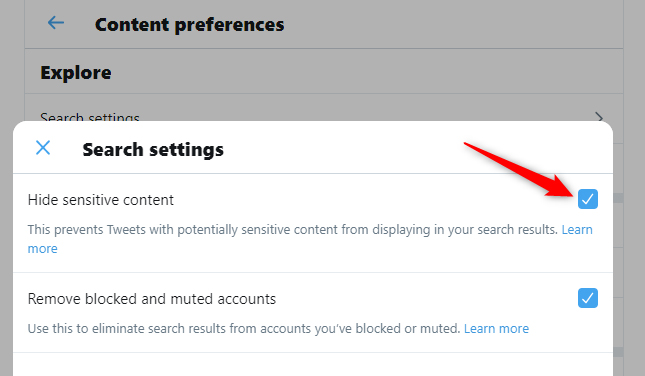Image resolution: width=645 pixels, height=376 pixels.
Task: Click the wrapped 'more' link on second line
Action: click(42, 249)
